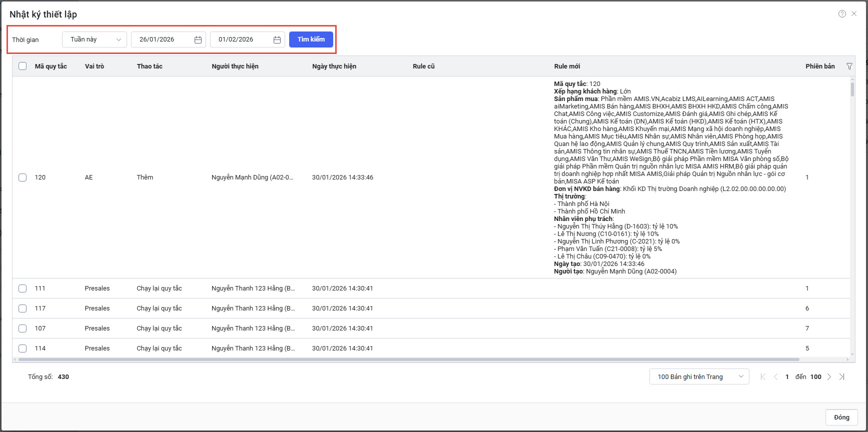868x432 pixels.
Task: Select the checkbox for rule 120
Action: 23,177
